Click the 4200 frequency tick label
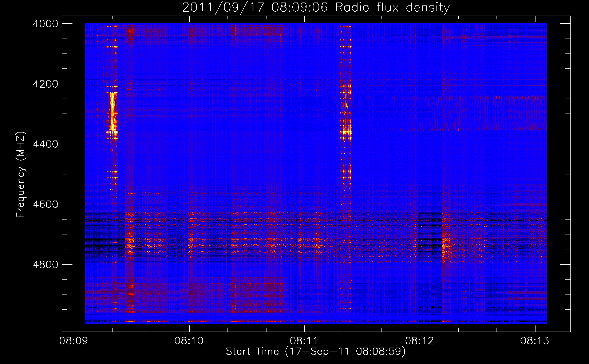 [x=46, y=84]
